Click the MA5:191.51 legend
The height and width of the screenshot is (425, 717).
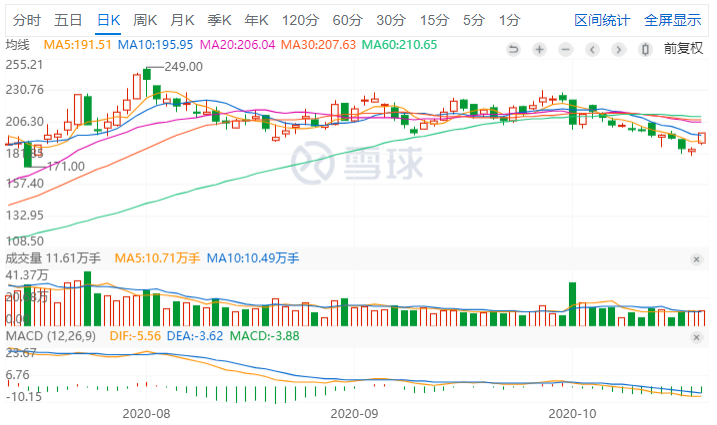click(77, 45)
